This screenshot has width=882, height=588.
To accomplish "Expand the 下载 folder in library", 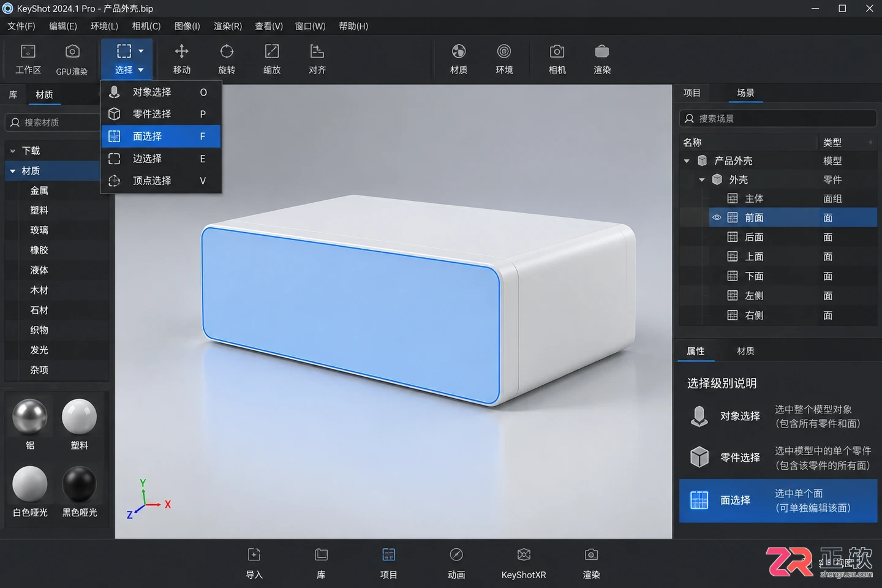I will [13, 151].
